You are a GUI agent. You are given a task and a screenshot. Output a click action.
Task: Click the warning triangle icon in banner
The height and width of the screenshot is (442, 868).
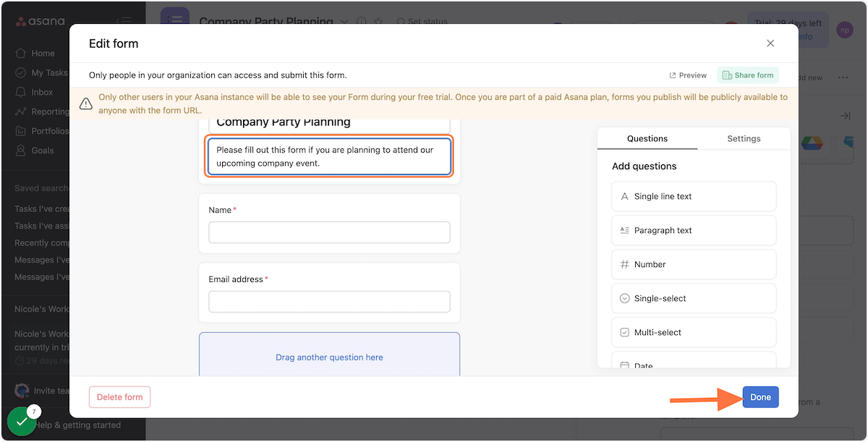point(86,103)
